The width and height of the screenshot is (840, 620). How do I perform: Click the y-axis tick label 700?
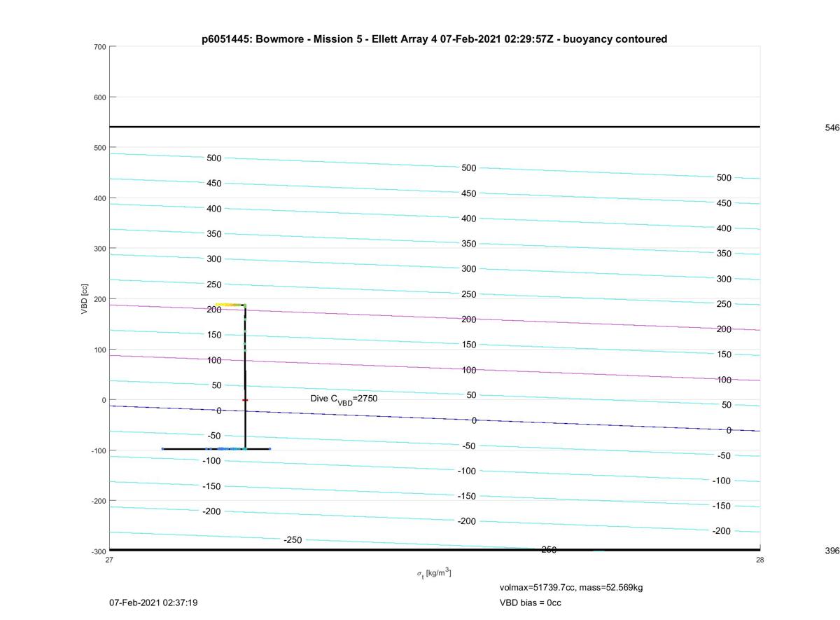[x=99, y=47]
